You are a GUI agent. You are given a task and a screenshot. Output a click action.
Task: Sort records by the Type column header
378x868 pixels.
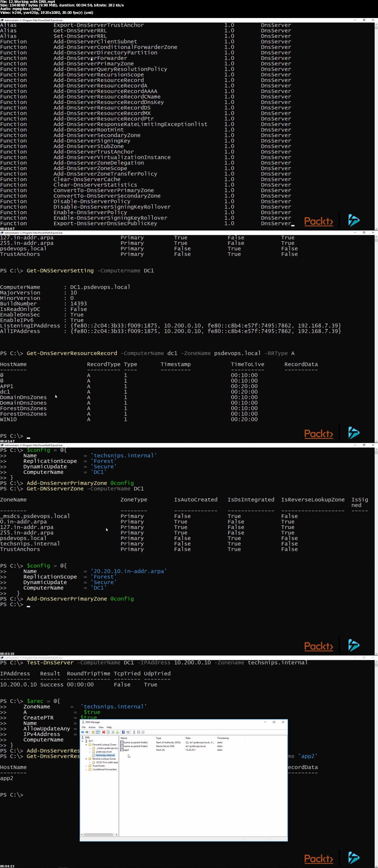159,738
